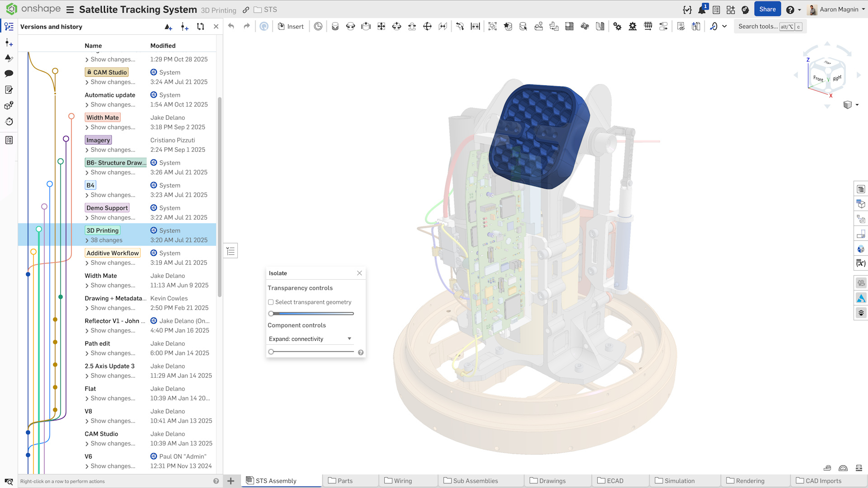Open the notifications bell icon
Screen dimensions: 868x488
coord(702,9)
